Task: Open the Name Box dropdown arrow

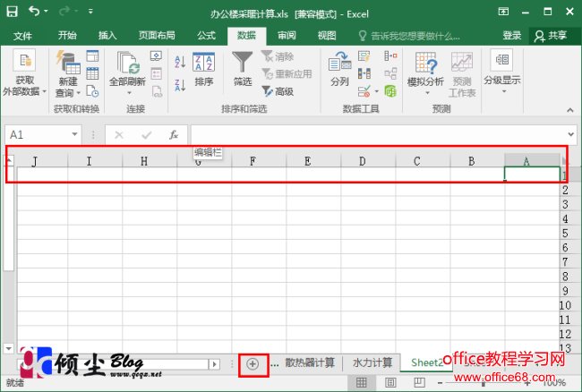Action: tap(74, 134)
